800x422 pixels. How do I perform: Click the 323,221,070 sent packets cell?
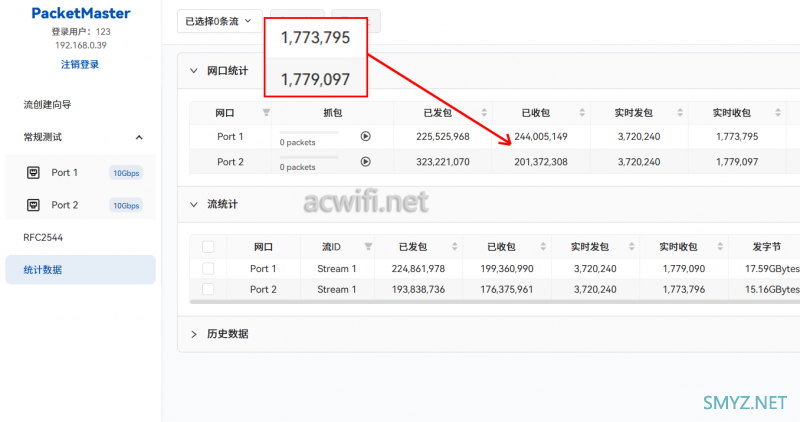coord(443,162)
